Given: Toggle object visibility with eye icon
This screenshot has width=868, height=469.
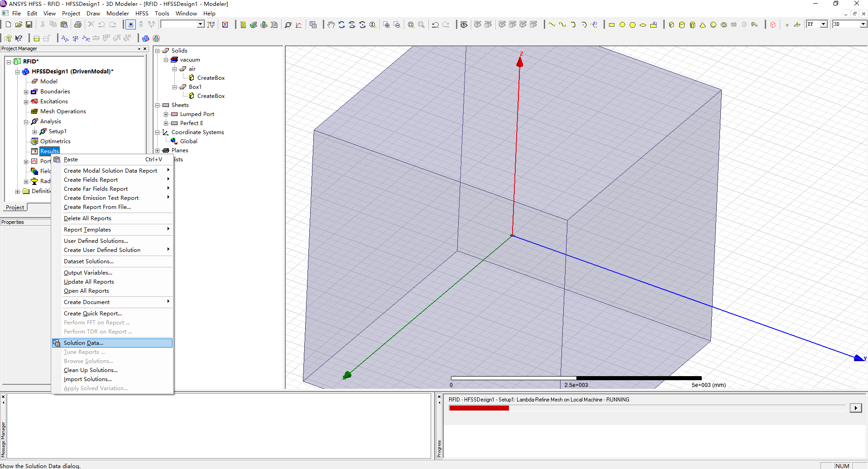Looking at the screenshot, I should pyautogui.click(x=464, y=24).
